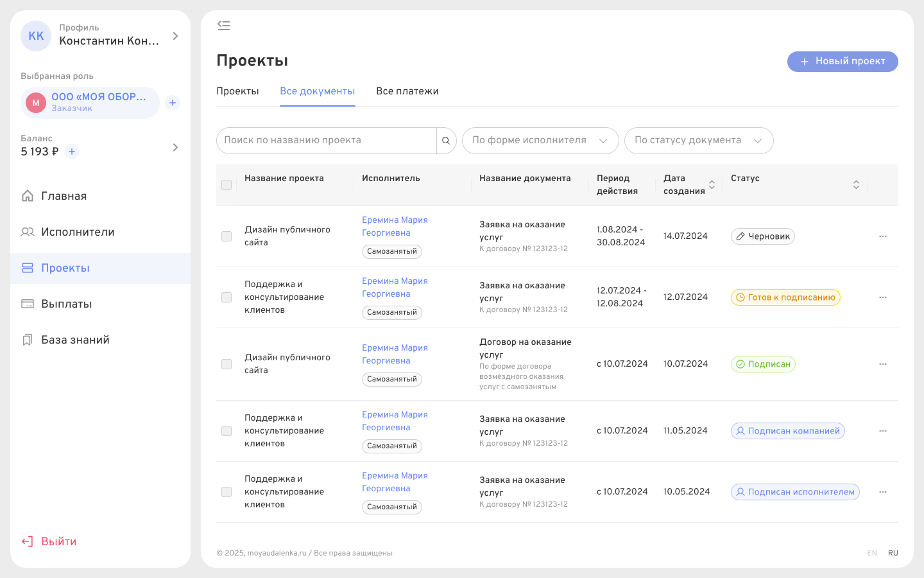Check the first Дизайн публичного сайта row
The image size is (924, 578).
click(x=227, y=236)
